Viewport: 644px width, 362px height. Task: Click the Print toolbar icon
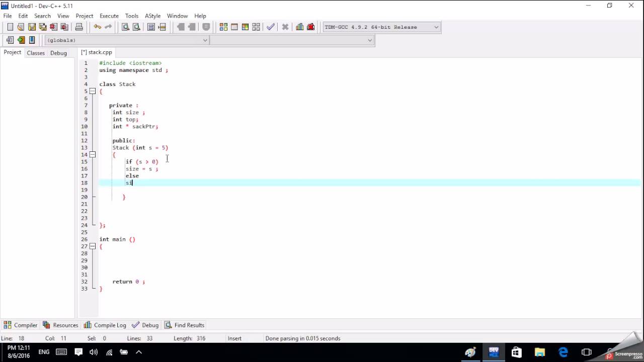79,27
